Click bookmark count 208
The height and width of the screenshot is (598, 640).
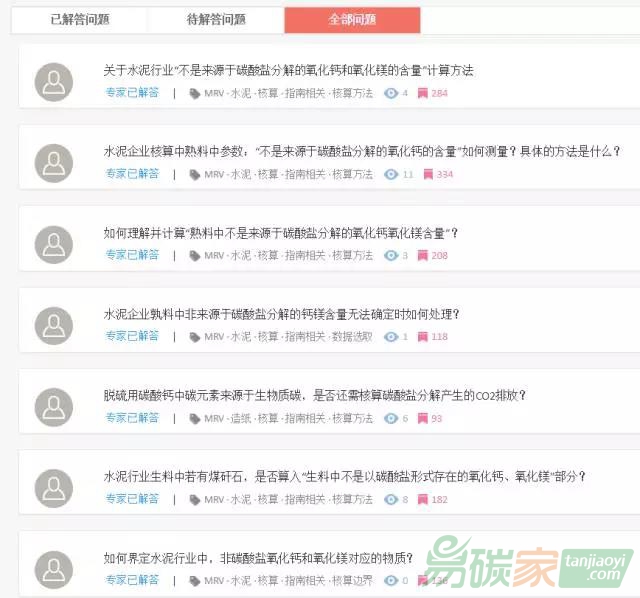[x=440, y=256]
